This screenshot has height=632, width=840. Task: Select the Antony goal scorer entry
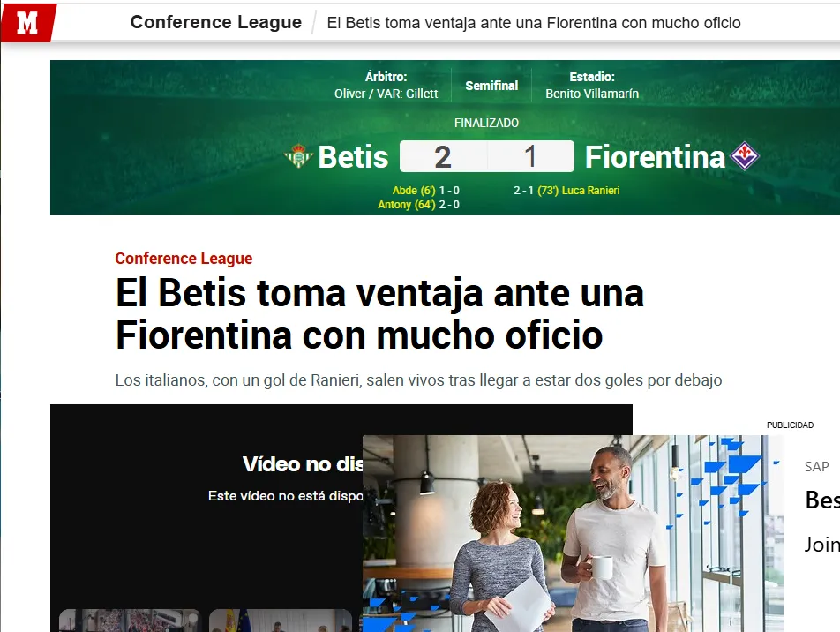pos(418,204)
